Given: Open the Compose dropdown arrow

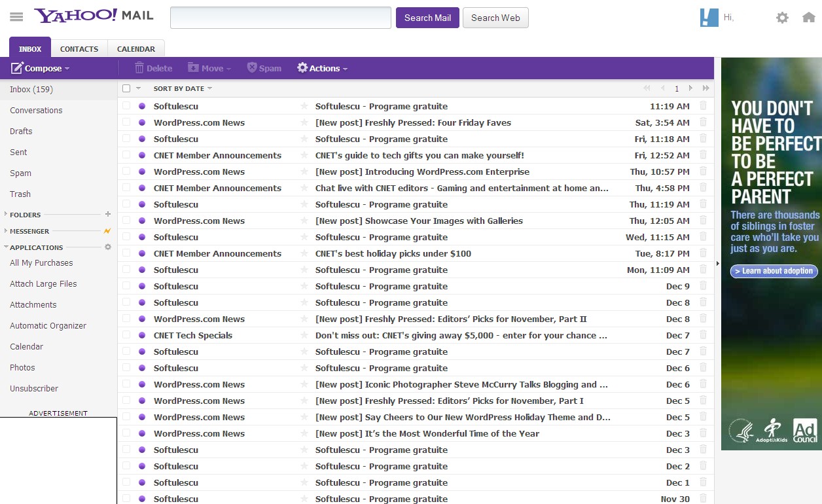Looking at the screenshot, I should coord(67,69).
